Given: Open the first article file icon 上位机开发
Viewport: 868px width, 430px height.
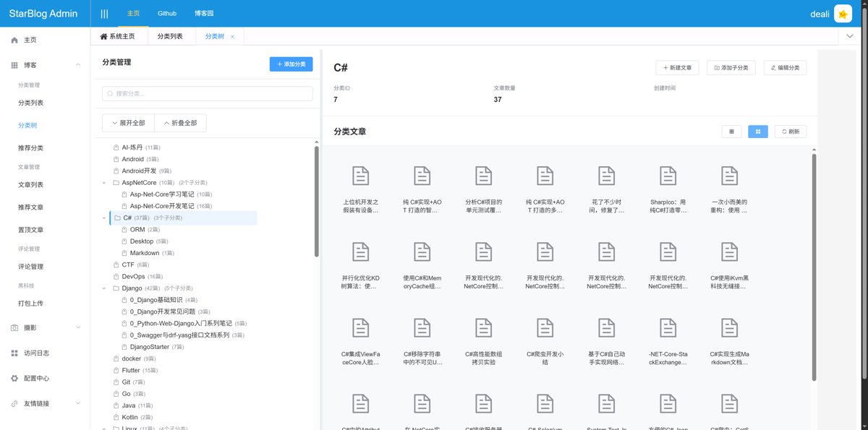Looking at the screenshot, I should (360, 175).
